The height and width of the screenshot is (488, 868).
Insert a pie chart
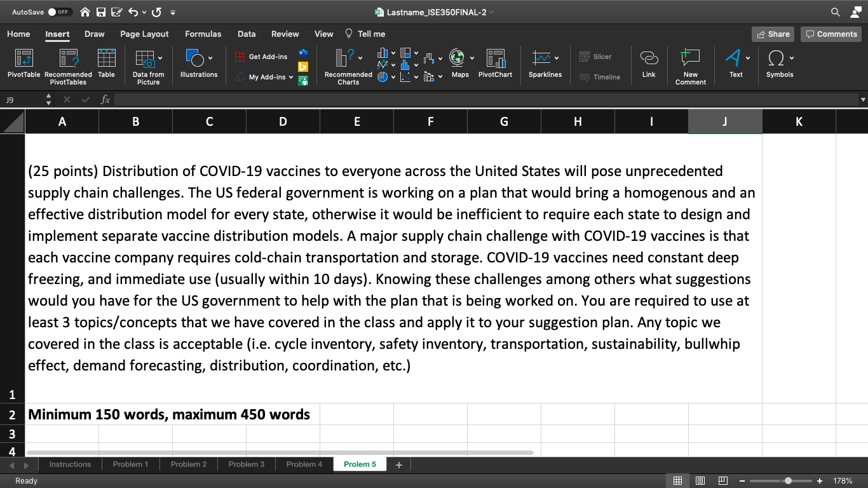click(383, 77)
